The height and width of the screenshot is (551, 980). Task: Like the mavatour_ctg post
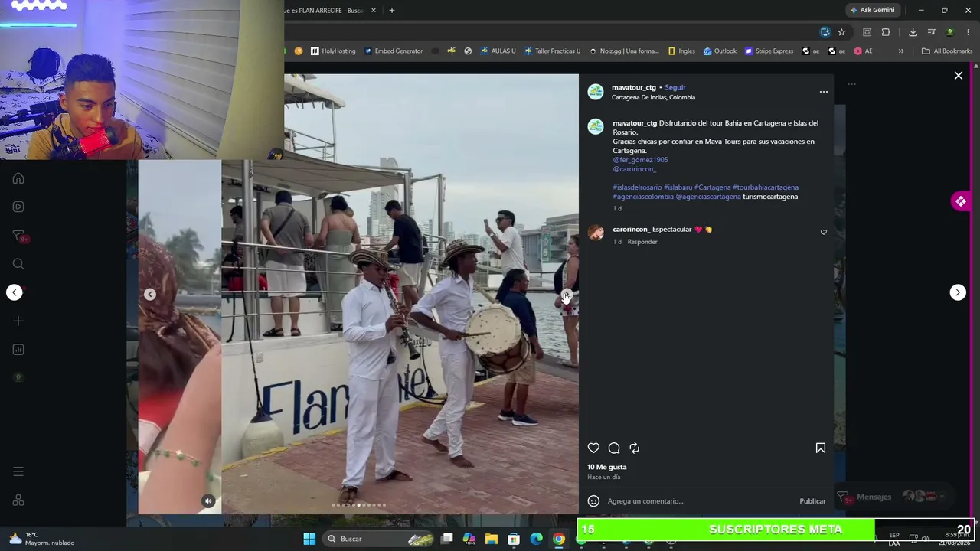[x=593, y=448]
